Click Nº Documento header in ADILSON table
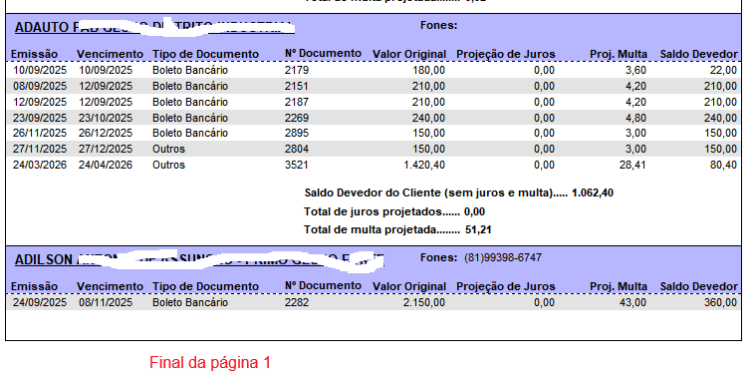The width and height of the screenshot is (750, 377). (x=323, y=286)
